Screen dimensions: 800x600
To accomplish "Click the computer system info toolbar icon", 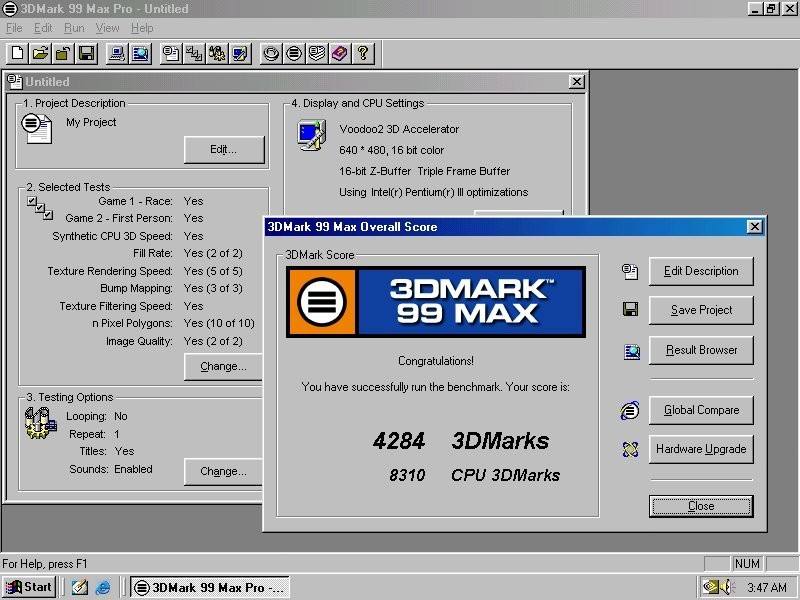I will 117,53.
